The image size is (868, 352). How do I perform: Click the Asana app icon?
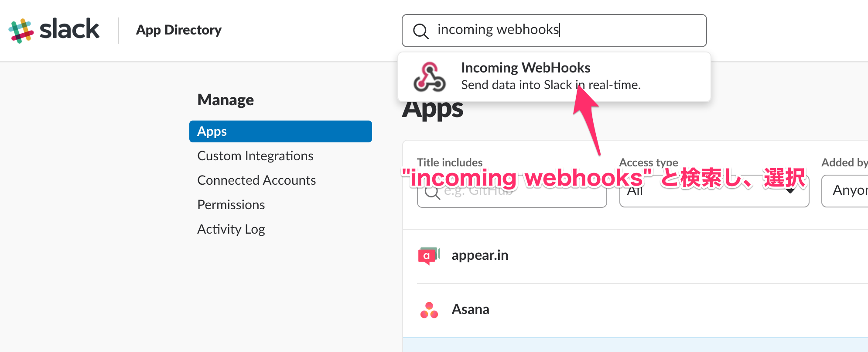click(x=429, y=310)
